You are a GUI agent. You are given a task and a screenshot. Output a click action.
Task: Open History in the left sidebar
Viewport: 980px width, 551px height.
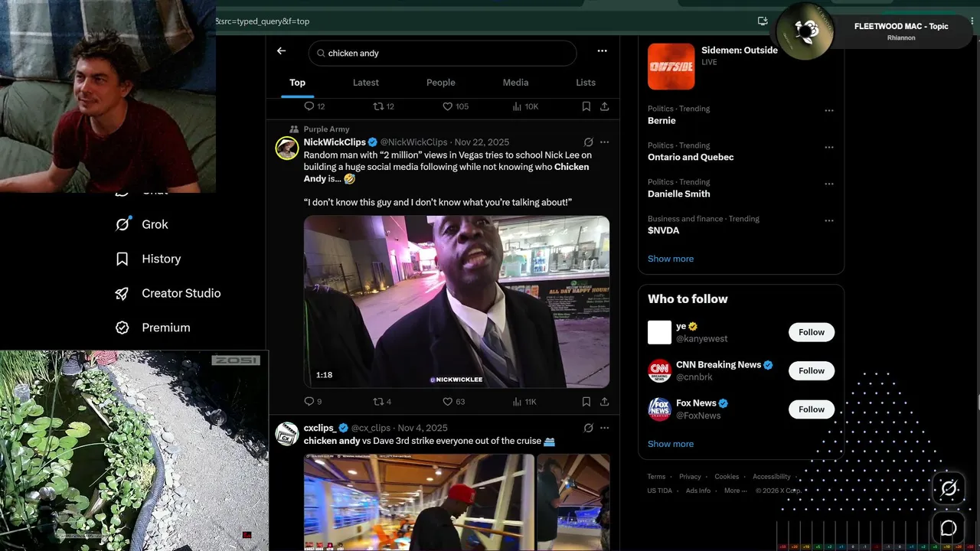click(x=148, y=259)
